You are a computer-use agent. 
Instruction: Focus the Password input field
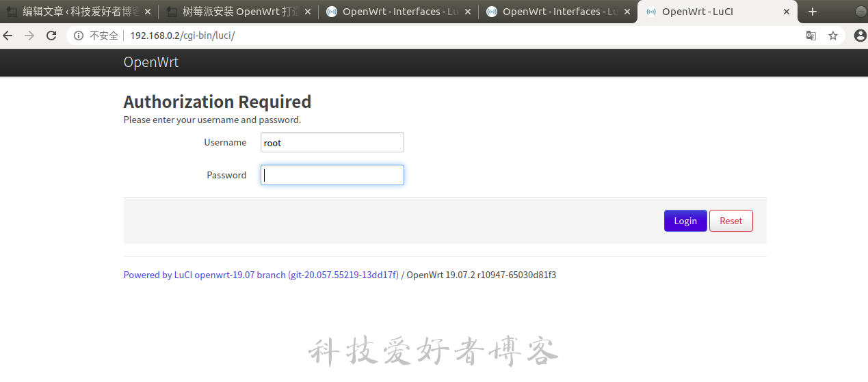click(x=332, y=175)
